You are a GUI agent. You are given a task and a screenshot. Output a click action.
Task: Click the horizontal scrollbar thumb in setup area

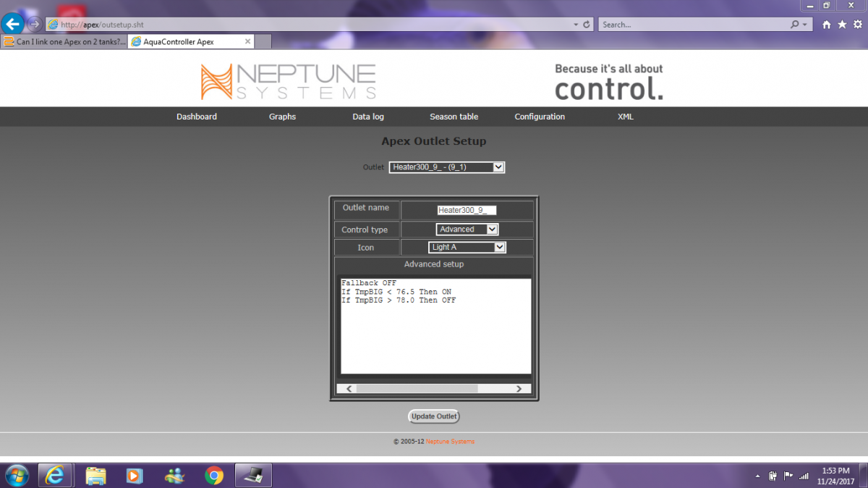coord(417,389)
